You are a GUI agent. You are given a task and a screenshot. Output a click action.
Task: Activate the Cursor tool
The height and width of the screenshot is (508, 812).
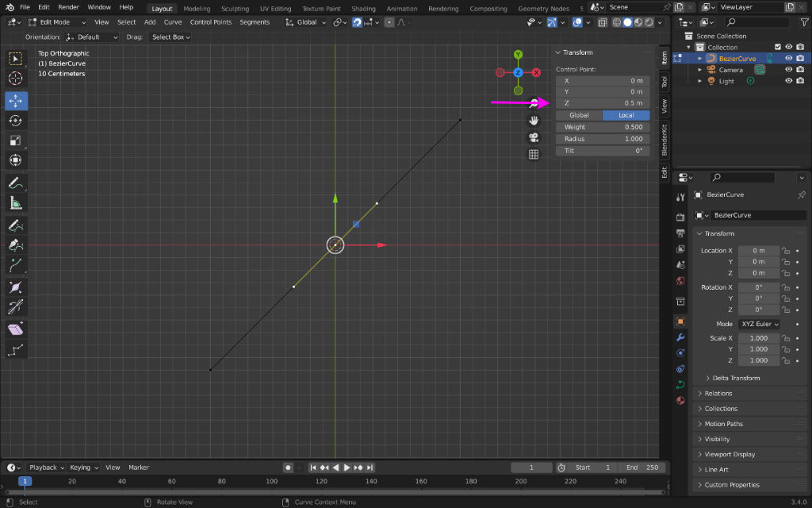click(x=16, y=79)
